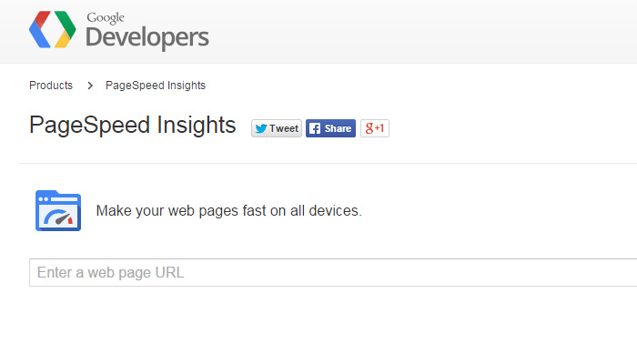The height and width of the screenshot is (364, 637).
Task: Click the blank area below the URL field
Action: [x=328, y=328]
